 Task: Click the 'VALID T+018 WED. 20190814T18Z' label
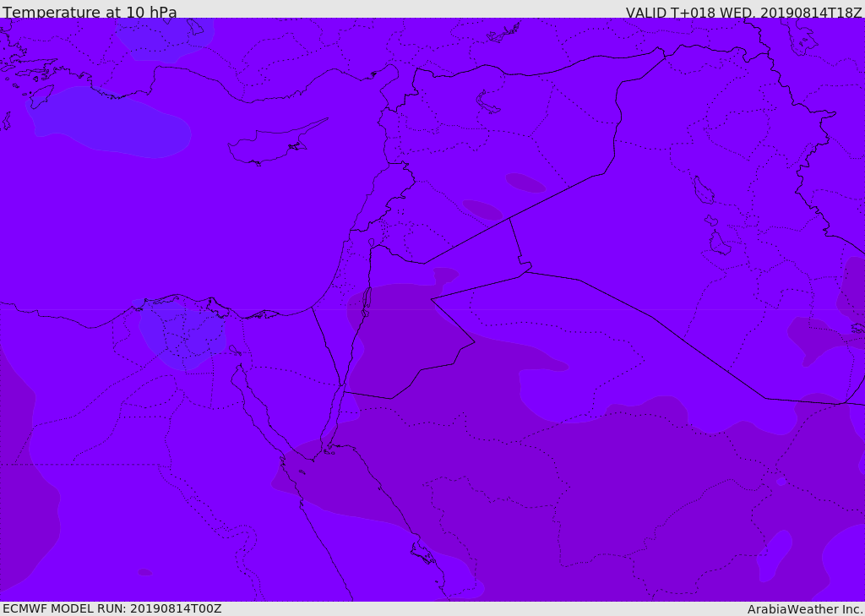click(x=743, y=12)
